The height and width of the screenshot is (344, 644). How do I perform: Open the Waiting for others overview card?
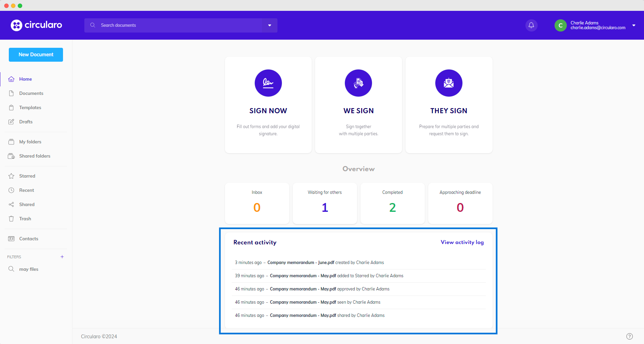point(325,203)
